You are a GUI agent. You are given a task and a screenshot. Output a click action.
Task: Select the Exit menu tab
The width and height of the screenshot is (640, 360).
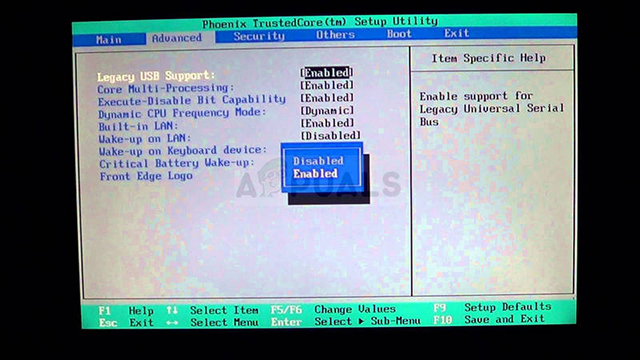coord(456,33)
